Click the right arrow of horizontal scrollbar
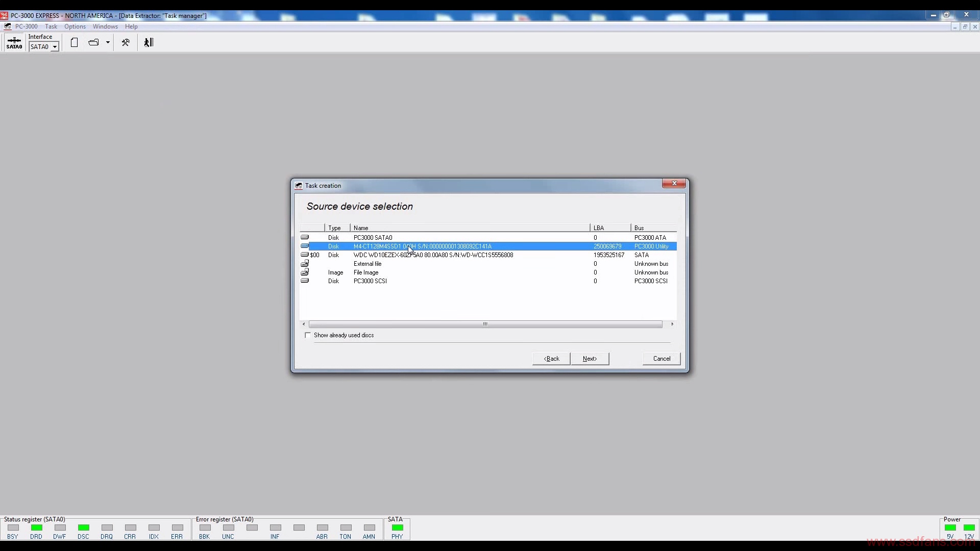The image size is (980, 551). tap(672, 324)
